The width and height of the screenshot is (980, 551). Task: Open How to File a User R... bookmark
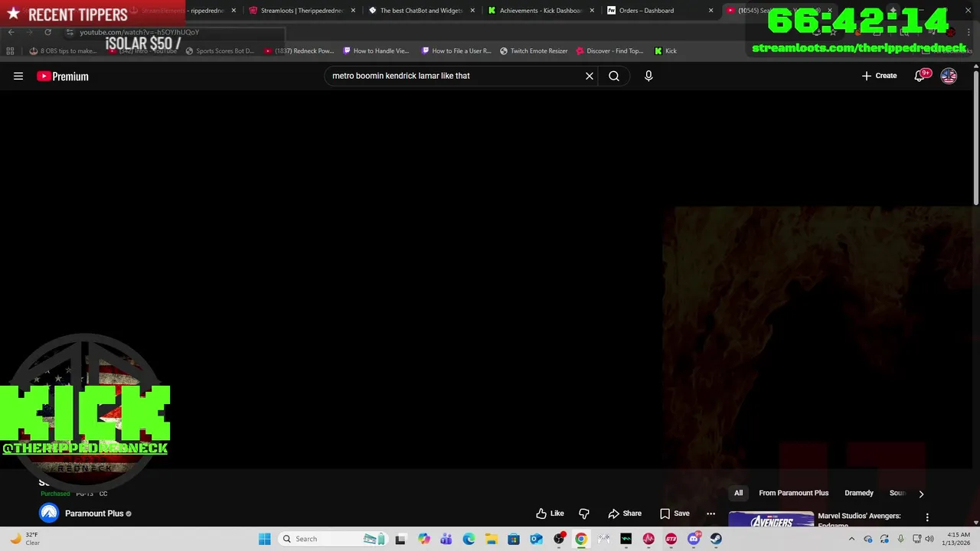pyautogui.click(x=456, y=51)
